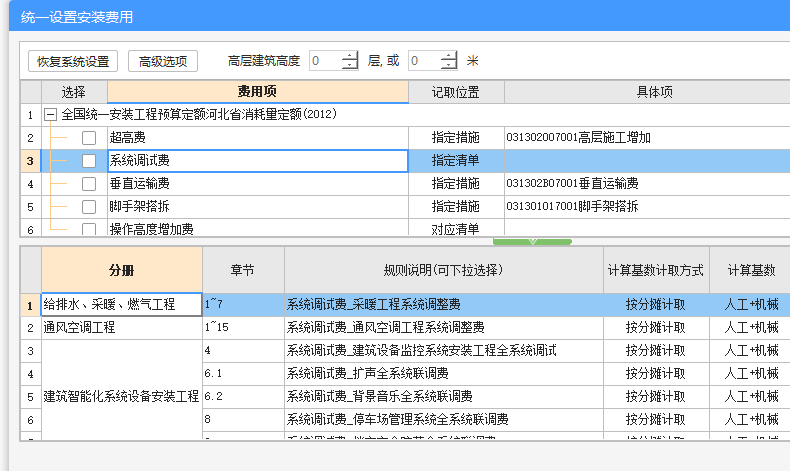Toggle the 操作高度增加费 checkbox
790x471 pixels.
click(x=89, y=229)
